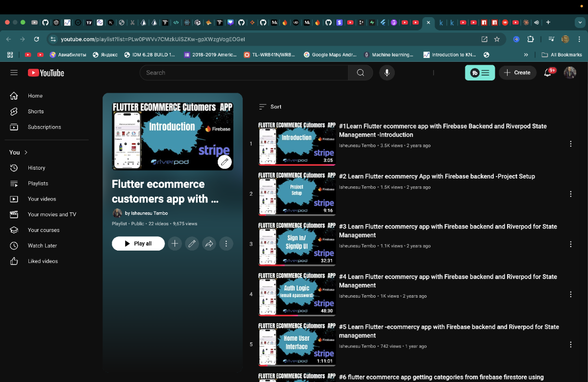Click the search magnifier icon
588x382 pixels.
360,73
